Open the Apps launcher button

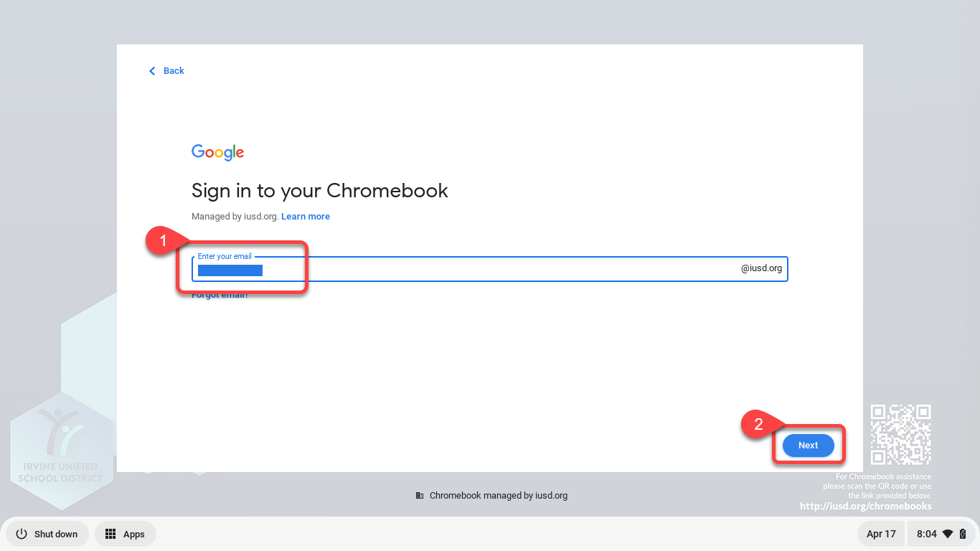pyautogui.click(x=125, y=534)
